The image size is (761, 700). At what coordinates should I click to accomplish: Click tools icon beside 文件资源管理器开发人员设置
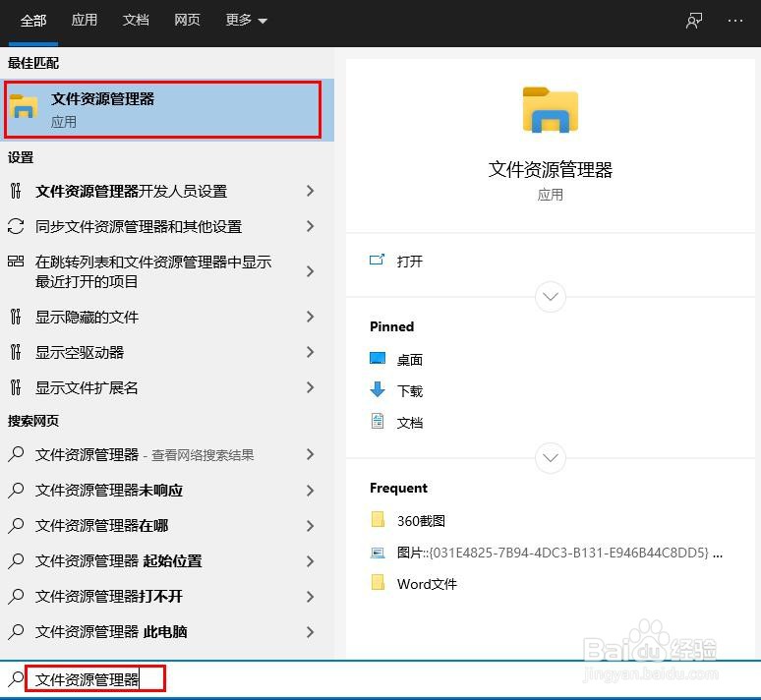click(16, 192)
